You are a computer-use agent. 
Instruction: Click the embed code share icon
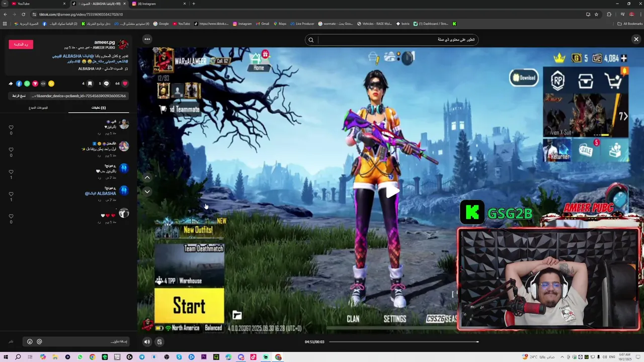pyautogui.click(x=43, y=83)
